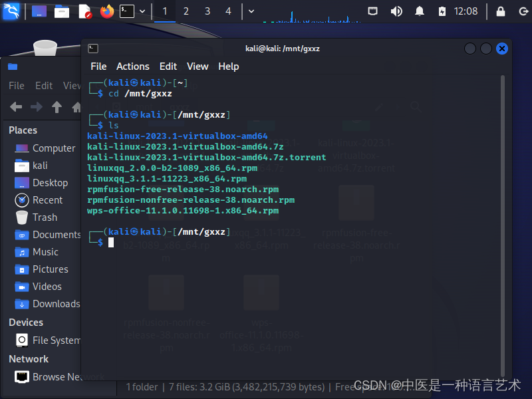
Task: Expand the terminal launcher dropdown arrow
Action: (x=142, y=11)
